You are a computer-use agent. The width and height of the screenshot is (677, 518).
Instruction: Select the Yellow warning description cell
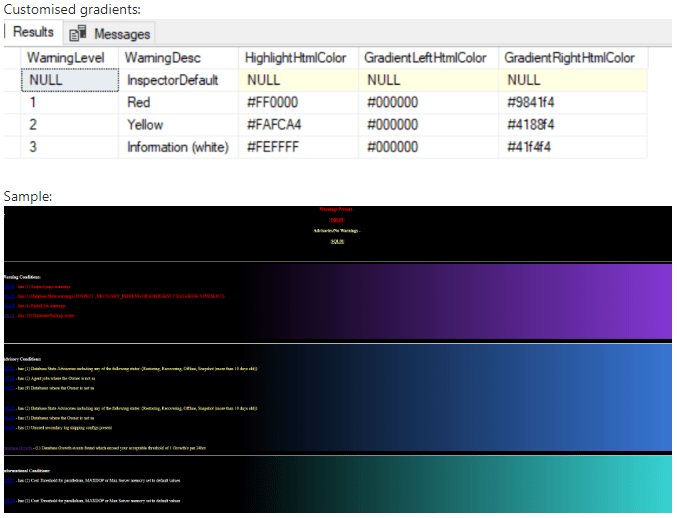coord(145,125)
